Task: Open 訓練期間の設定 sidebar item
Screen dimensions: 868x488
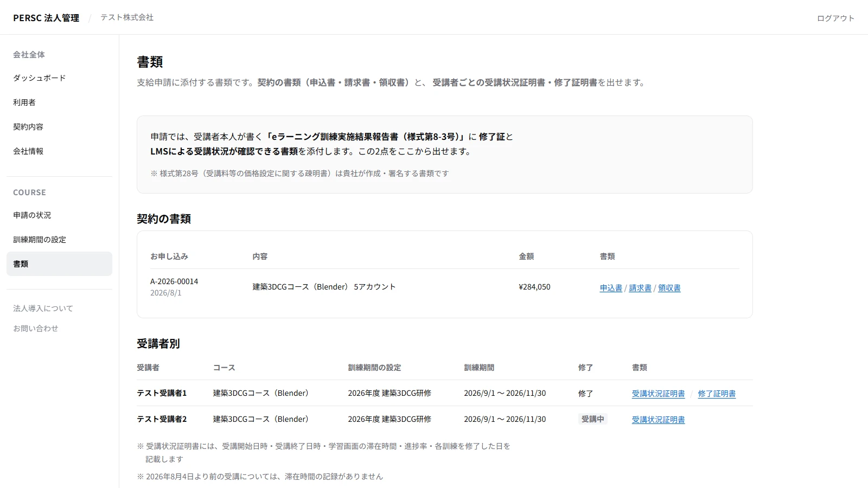Action: coord(59,240)
